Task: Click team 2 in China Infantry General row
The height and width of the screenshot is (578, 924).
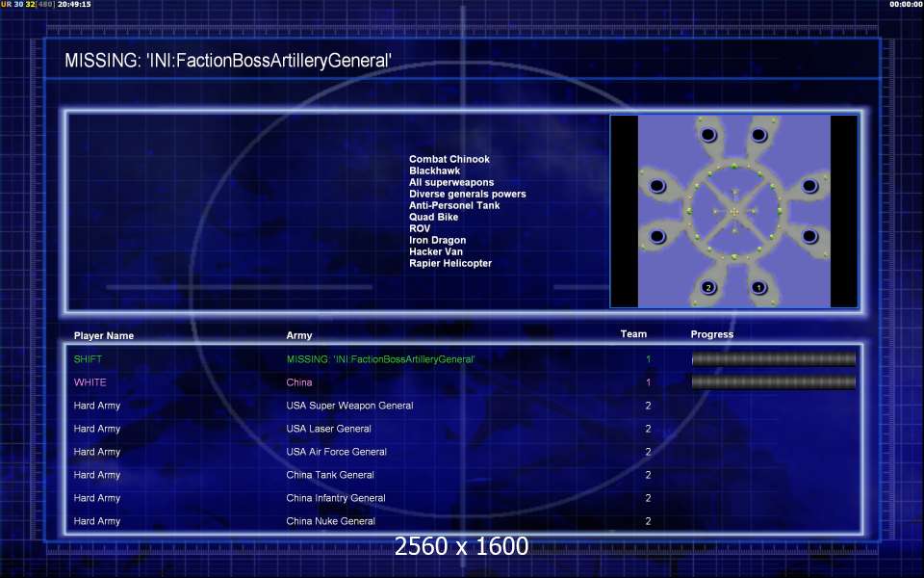Action: point(648,498)
